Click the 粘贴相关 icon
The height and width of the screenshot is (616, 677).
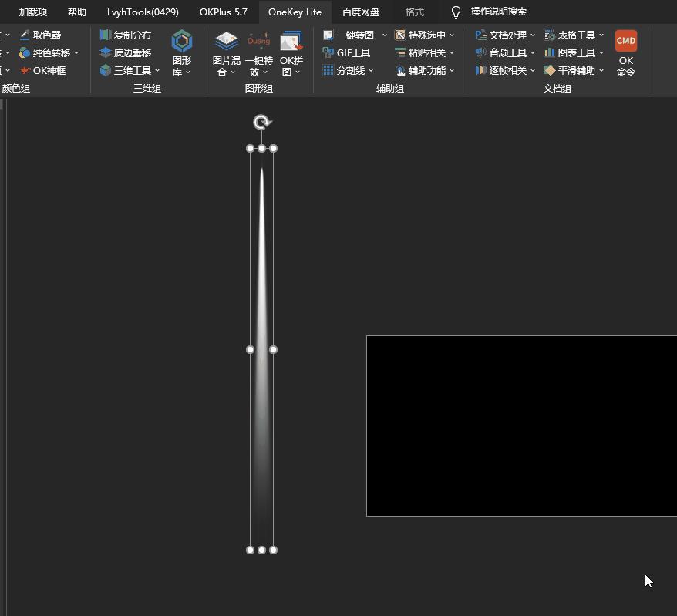coord(400,52)
